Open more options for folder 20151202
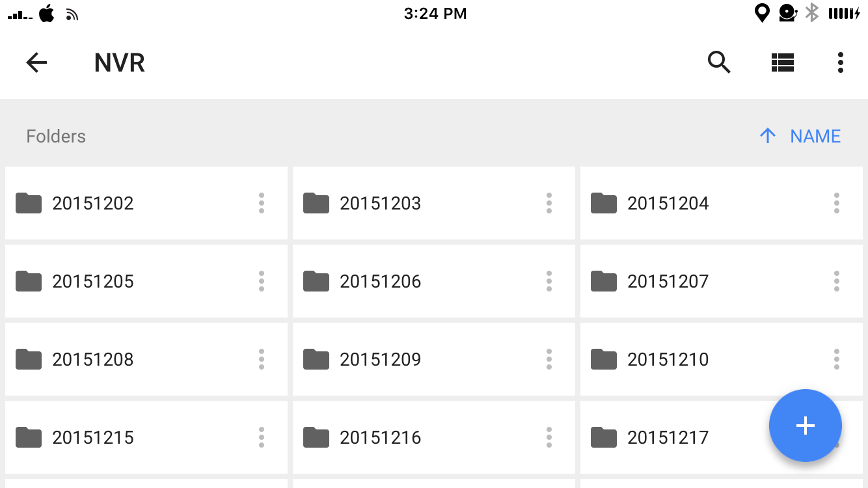 262,203
